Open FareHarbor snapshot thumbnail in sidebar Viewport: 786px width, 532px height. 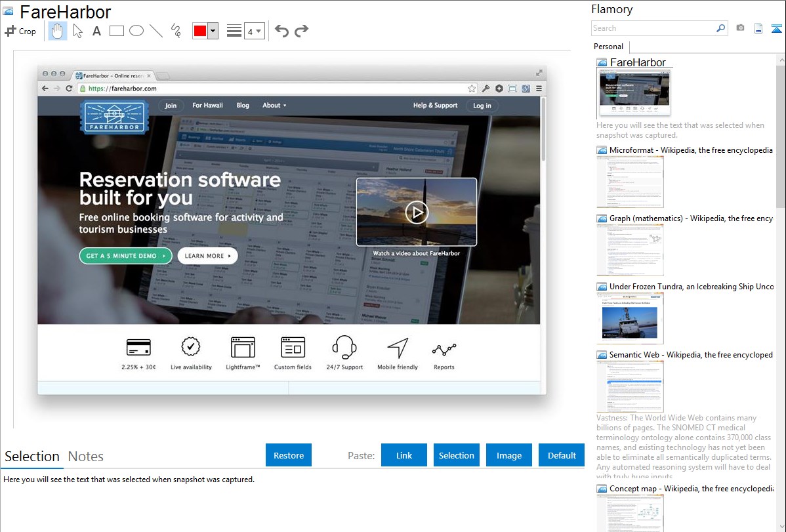click(x=634, y=92)
